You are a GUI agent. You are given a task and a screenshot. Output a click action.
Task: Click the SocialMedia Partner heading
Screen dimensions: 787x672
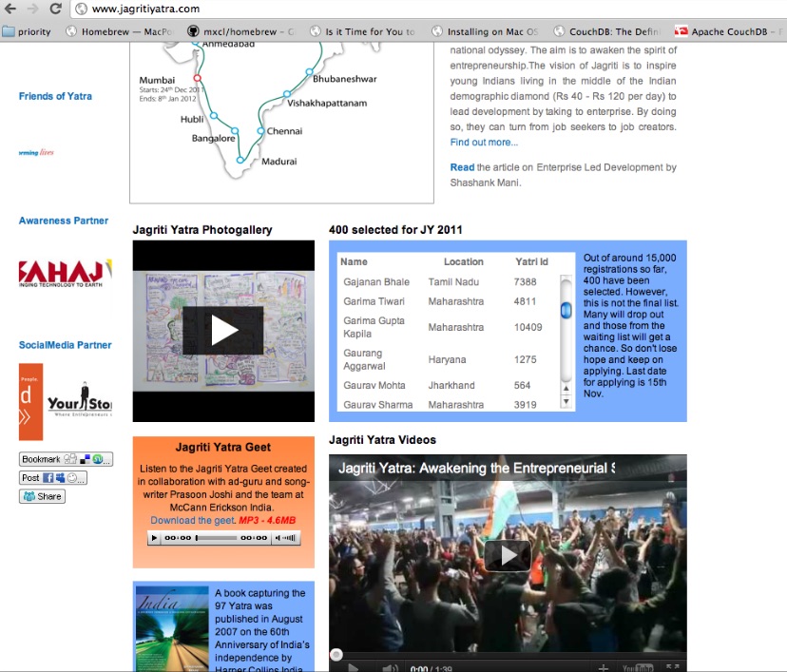click(66, 345)
